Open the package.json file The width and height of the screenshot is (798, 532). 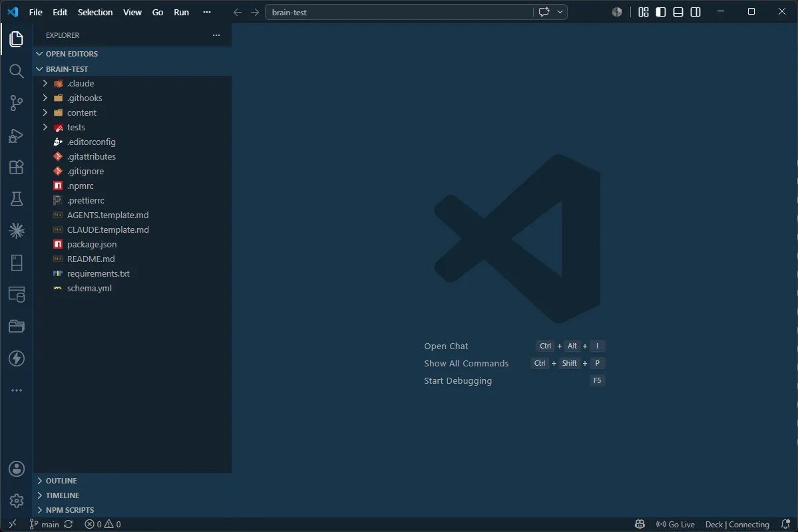[132, 245]
